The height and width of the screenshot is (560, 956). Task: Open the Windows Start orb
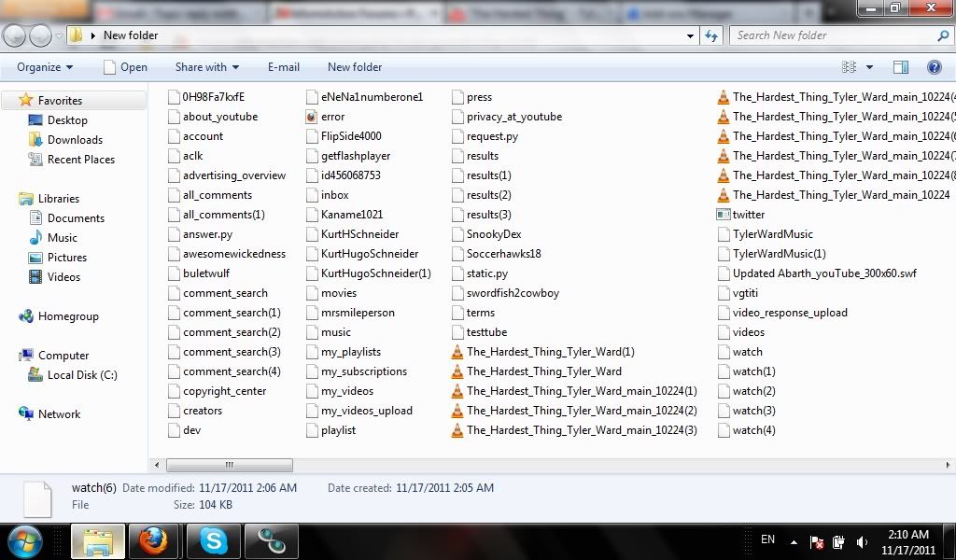click(x=25, y=541)
